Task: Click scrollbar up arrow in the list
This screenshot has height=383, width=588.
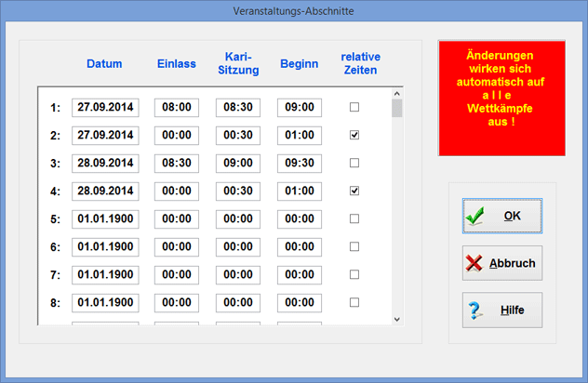Action: 397,94
